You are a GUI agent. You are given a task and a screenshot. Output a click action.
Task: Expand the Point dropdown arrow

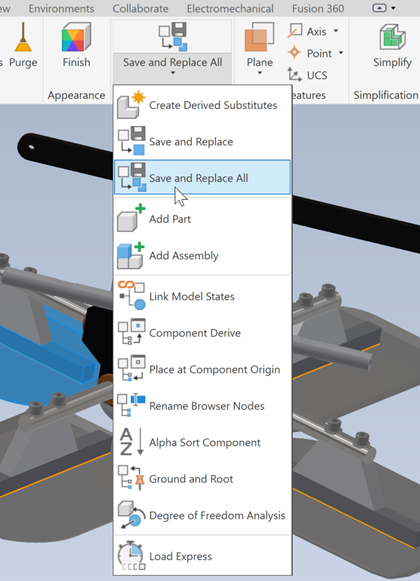click(x=341, y=53)
